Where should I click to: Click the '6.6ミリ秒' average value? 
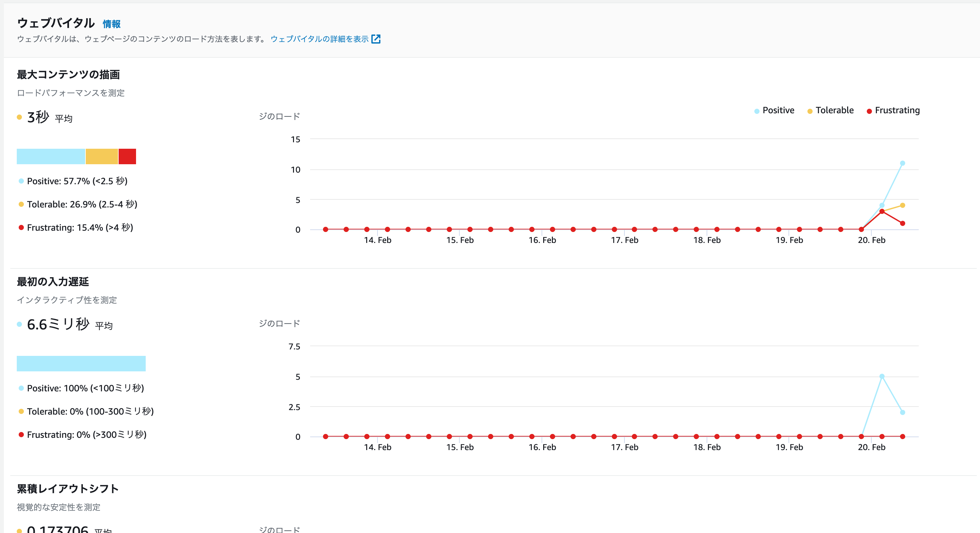(58, 324)
